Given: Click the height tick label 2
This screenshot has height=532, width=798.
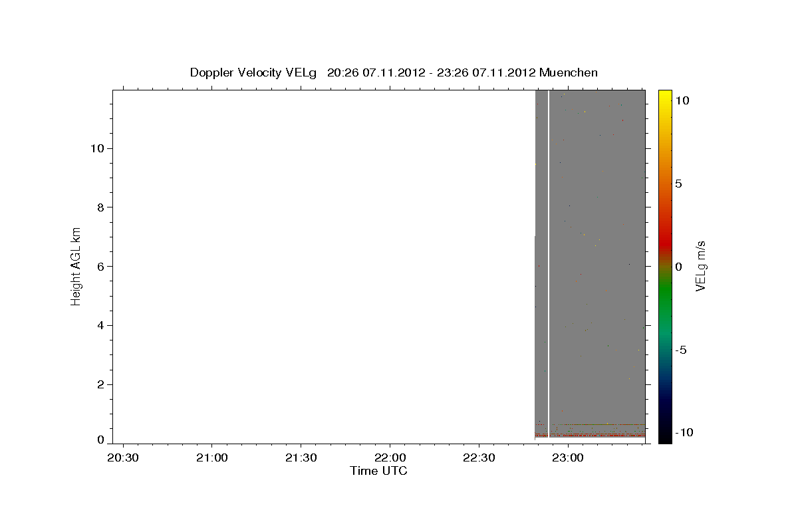Looking at the screenshot, I should pos(100,385).
